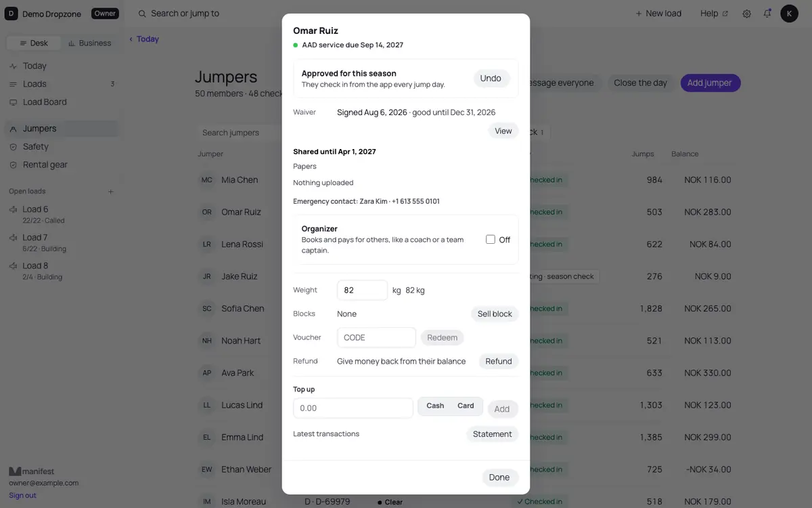Click the Rental gear shield icon
Image resolution: width=812 pixels, height=508 pixels.
pyautogui.click(x=13, y=165)
